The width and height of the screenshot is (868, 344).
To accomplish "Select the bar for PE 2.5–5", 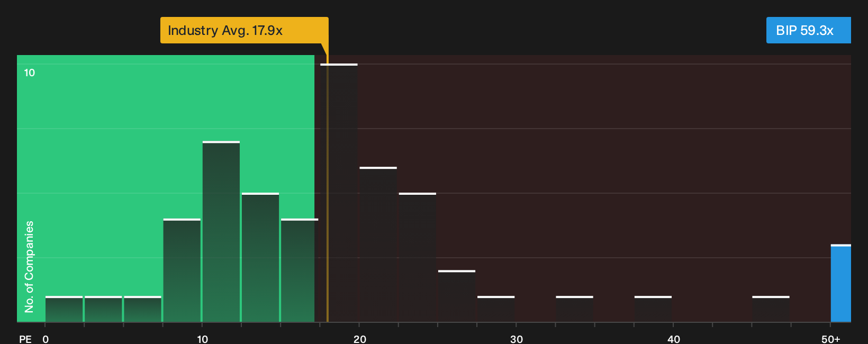I will (103, 309).
